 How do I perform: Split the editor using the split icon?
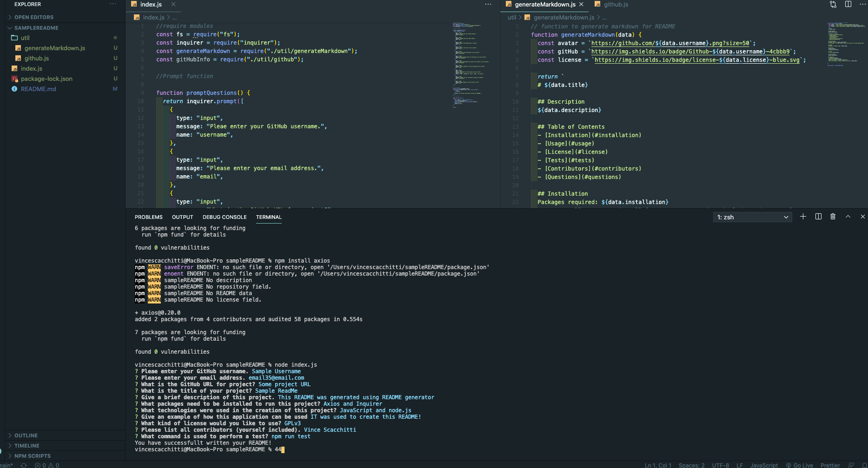[x=848, y=4]
